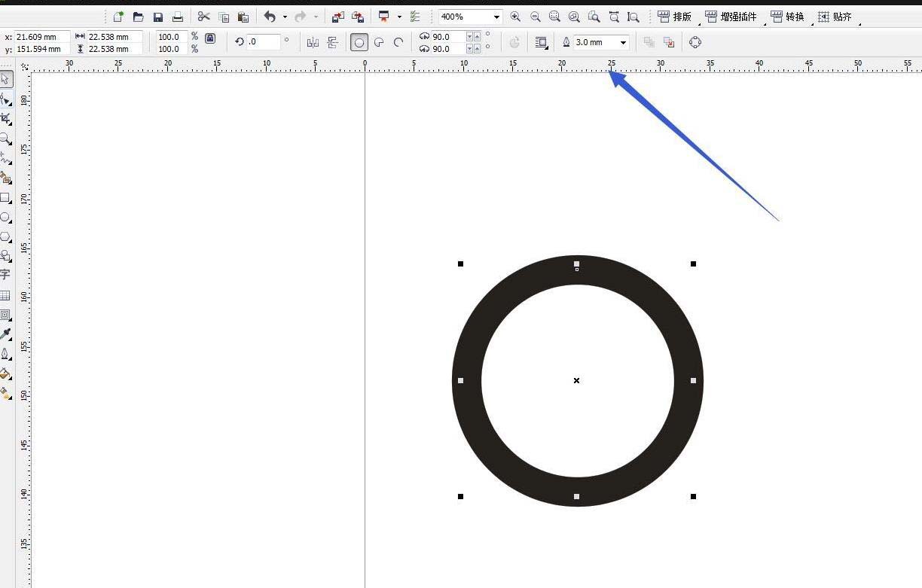Click the Zoom In magnifier icon

point(515,17)
